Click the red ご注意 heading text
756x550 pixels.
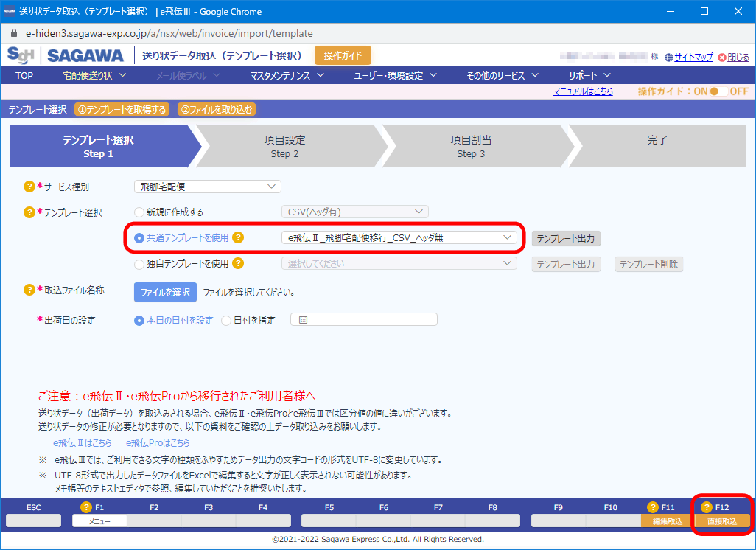click(x=176, y=396)
